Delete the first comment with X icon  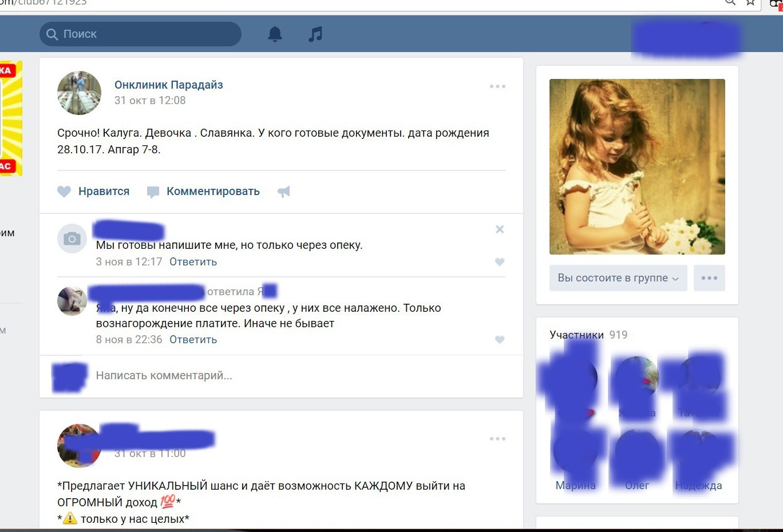click(500, 229)
